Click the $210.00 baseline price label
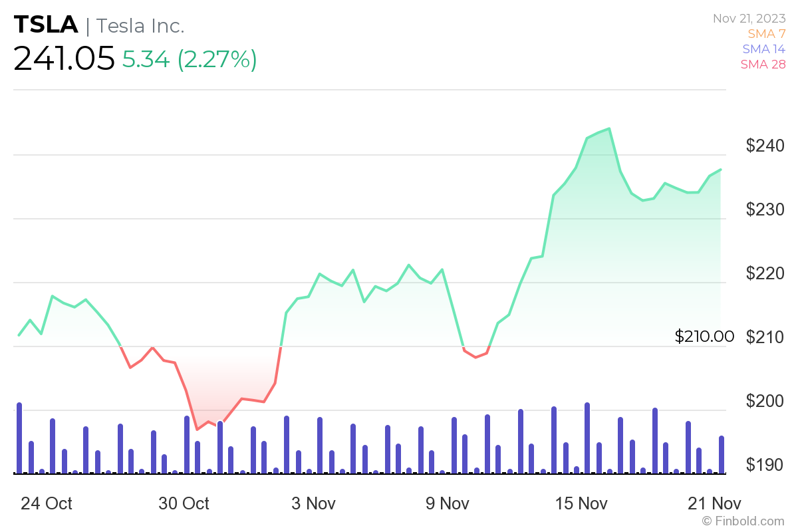This screenshot has width=798, height=532. click(x=704, y=336)
